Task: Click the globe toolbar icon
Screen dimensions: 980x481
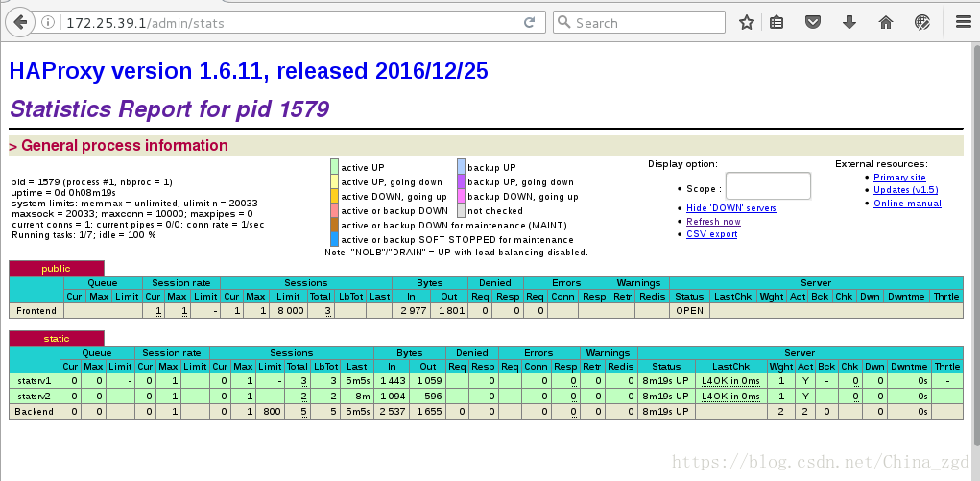Action: pos(922,22)
